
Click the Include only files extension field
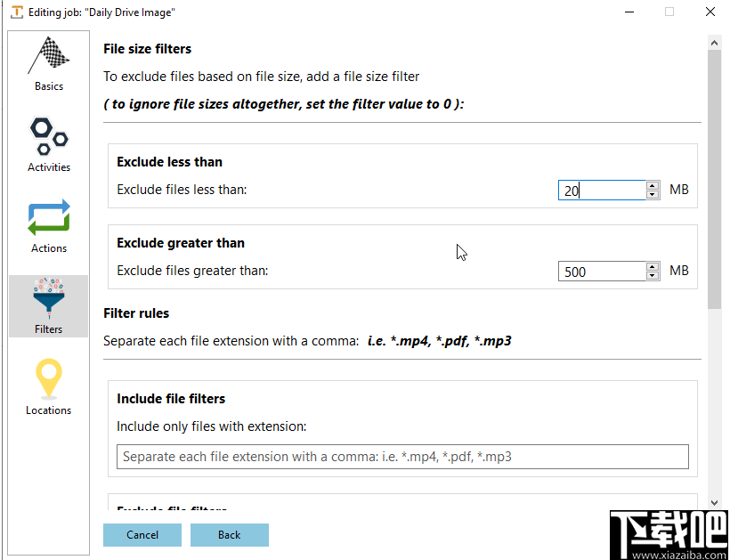(x=402, y=457)
